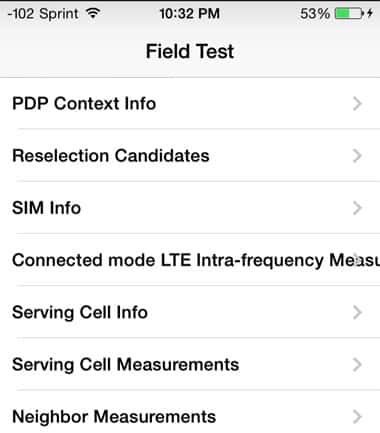Tap the Serving Cell Info chevron arrow

[357, 312]
